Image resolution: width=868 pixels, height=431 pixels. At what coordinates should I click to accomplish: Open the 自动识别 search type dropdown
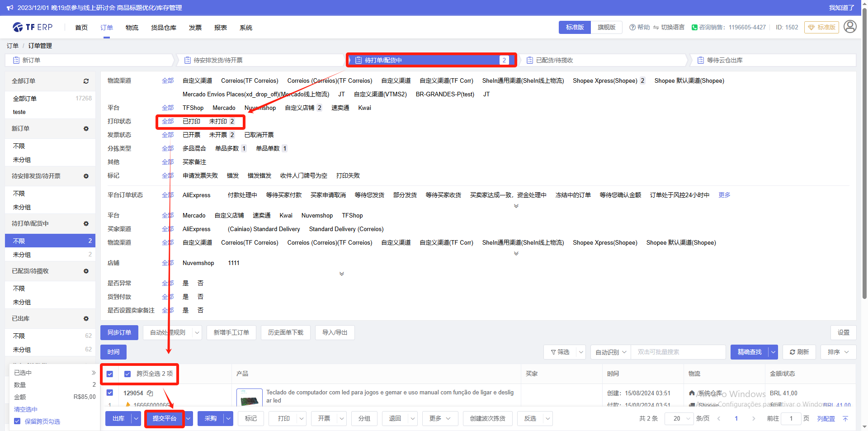click(611, 352)
